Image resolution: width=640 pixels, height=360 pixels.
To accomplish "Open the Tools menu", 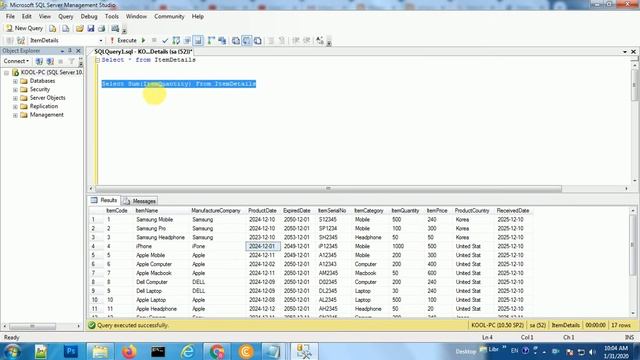I will coord(111,16).
